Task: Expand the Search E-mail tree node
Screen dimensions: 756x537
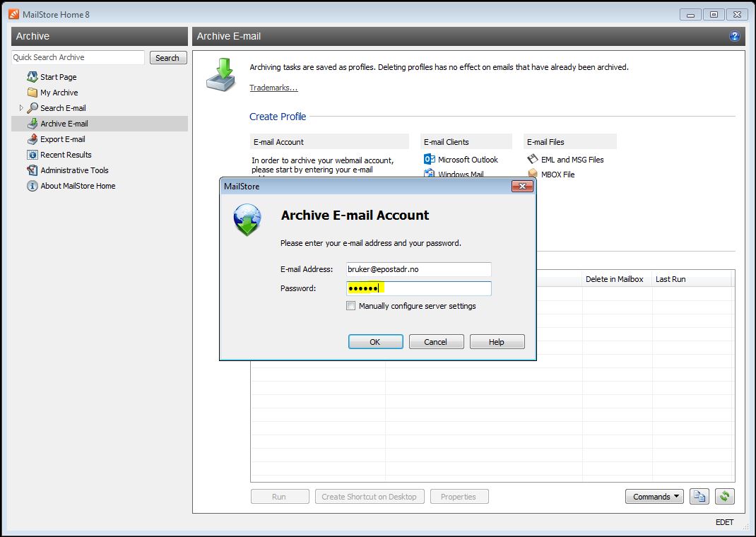Action: 21,108
